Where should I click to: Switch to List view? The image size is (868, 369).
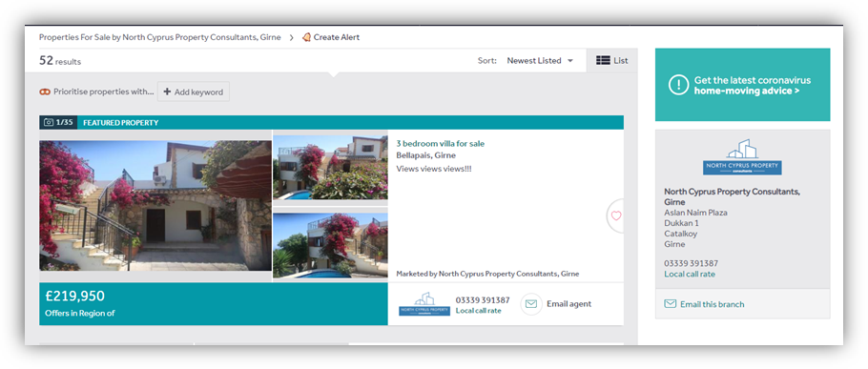(x=611, y=61)
